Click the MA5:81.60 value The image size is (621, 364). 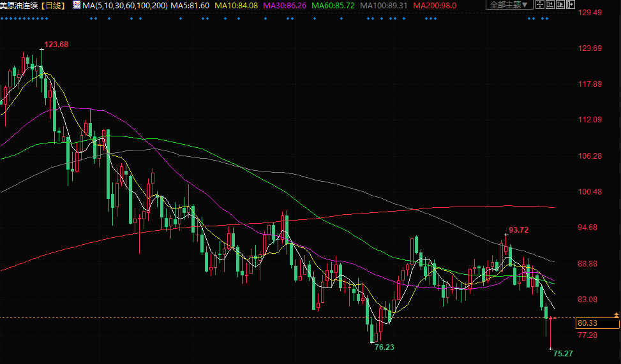point(190,6)
